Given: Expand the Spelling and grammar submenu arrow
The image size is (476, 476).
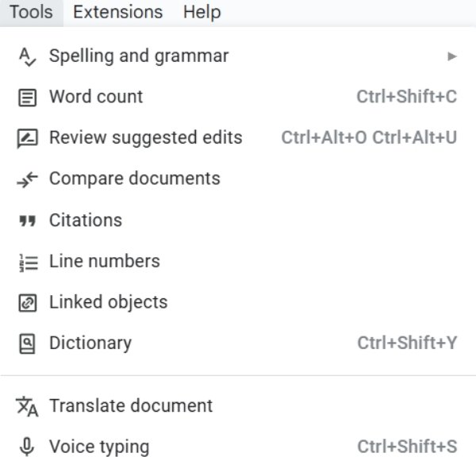Looking at the screenshot, I should (x=452, y=56).
